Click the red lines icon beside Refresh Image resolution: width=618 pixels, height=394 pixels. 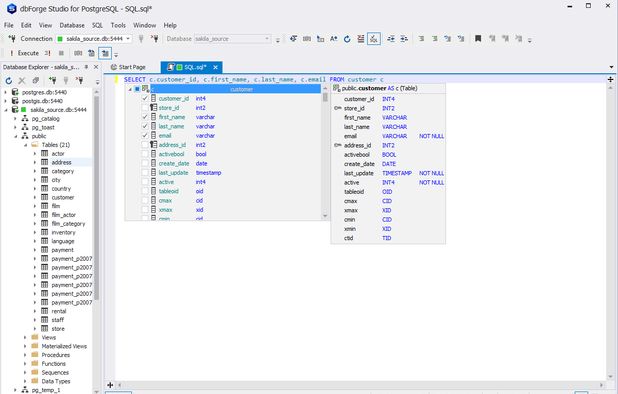pyautogui.click(x=360, y=39)
